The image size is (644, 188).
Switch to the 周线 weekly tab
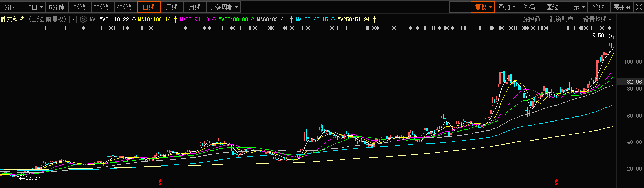coord(171,7)
